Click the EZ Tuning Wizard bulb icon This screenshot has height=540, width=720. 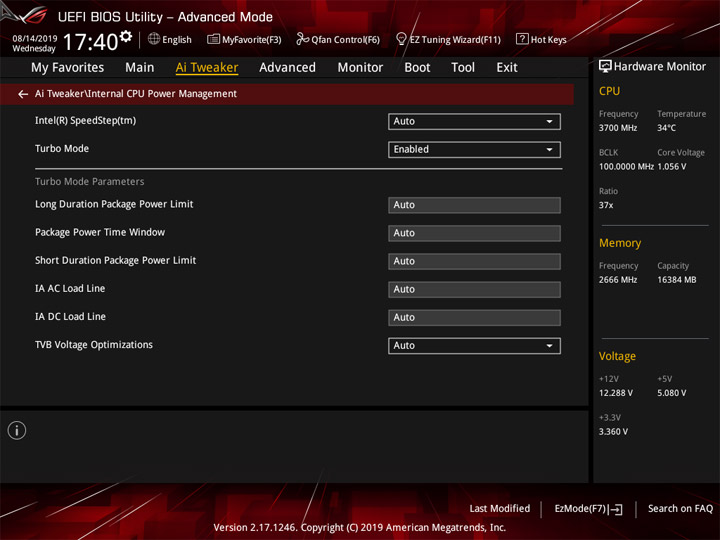coord(401,39)
